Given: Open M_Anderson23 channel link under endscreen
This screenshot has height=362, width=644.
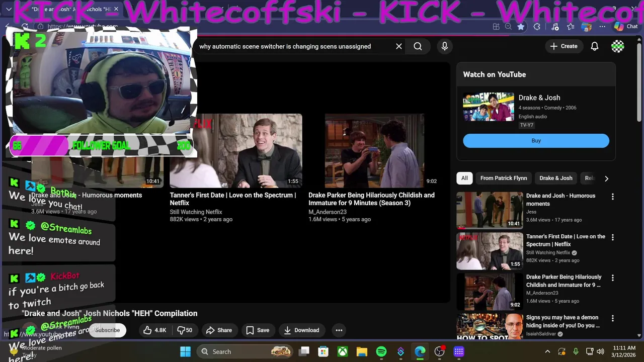Looking at the screenshot, I should (328, 212).
